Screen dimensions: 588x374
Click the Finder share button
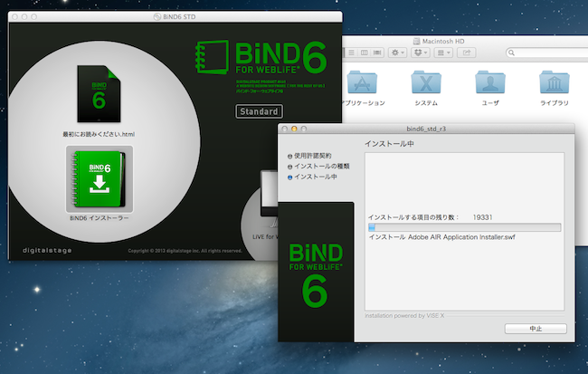click(467, 53)
